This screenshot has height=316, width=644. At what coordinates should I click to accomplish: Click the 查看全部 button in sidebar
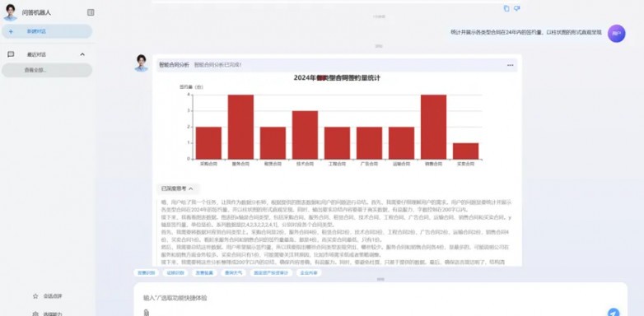point(47,70)
